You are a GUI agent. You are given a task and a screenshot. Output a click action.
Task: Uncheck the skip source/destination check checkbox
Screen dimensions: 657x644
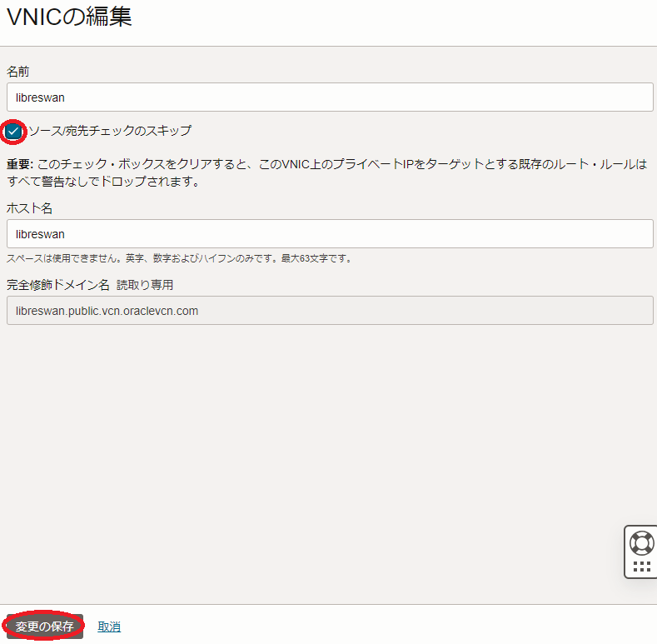(13, 132)
